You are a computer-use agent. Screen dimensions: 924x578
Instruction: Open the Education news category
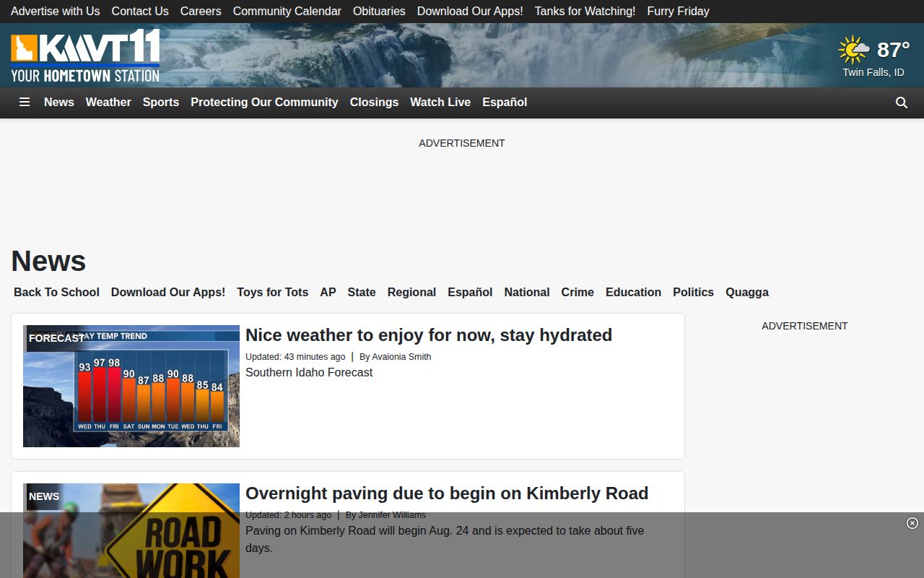click(x=633, y=292)
